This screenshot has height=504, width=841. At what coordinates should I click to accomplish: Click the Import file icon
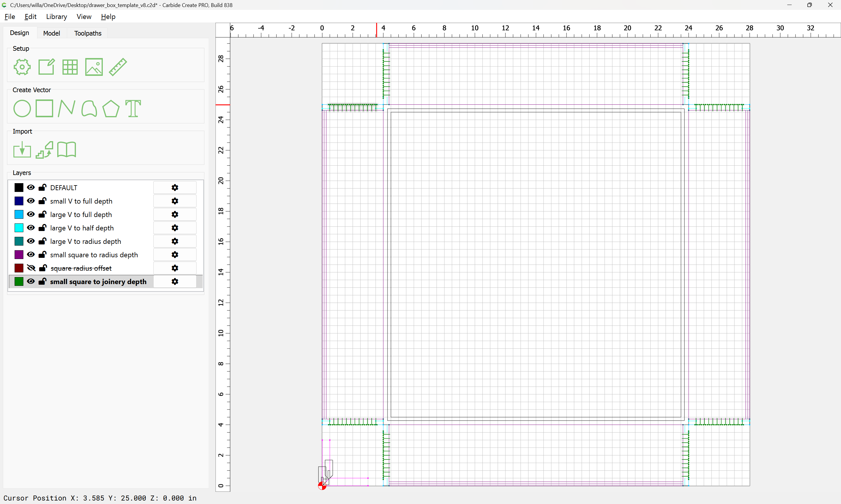pyautogui.click(x=22, y=150)
